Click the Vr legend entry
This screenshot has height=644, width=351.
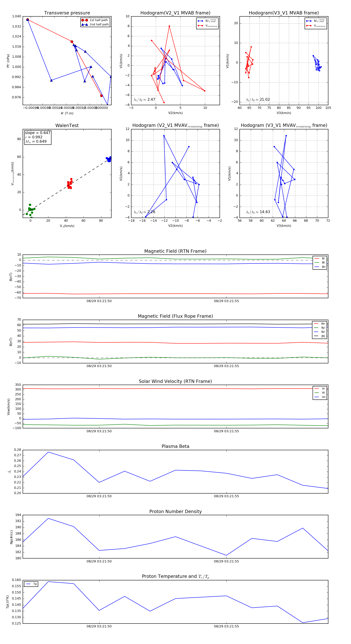320,389
